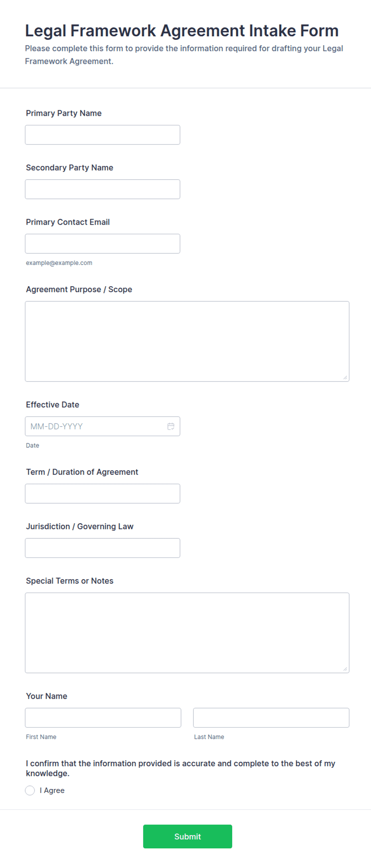Focus the Term / Duration of Agreement field
Image resolution: width=371 pixels, height=868 pixels.
coord(103,493)
